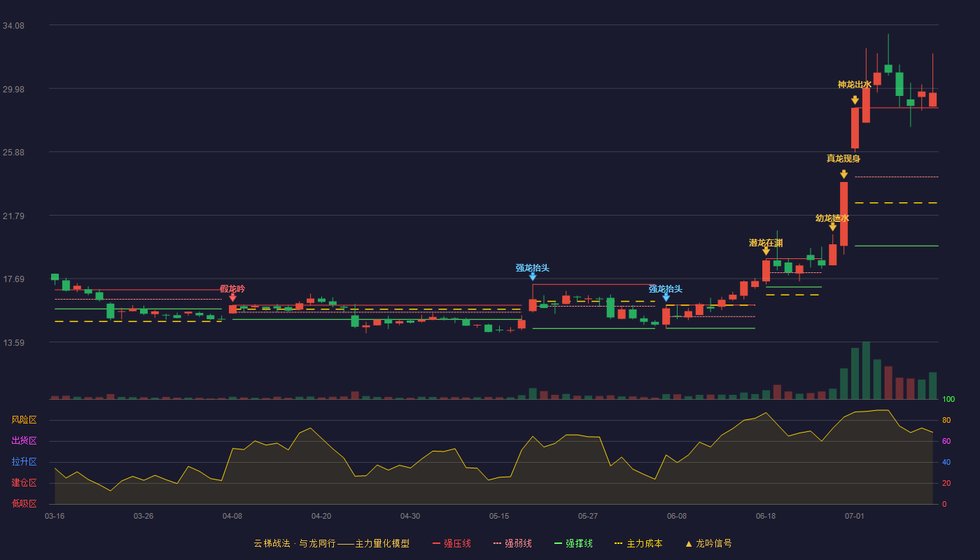This screenshot has height=560, width=980.
Task: Select the 17.69 price axis label
Action: tap(13, 279)
